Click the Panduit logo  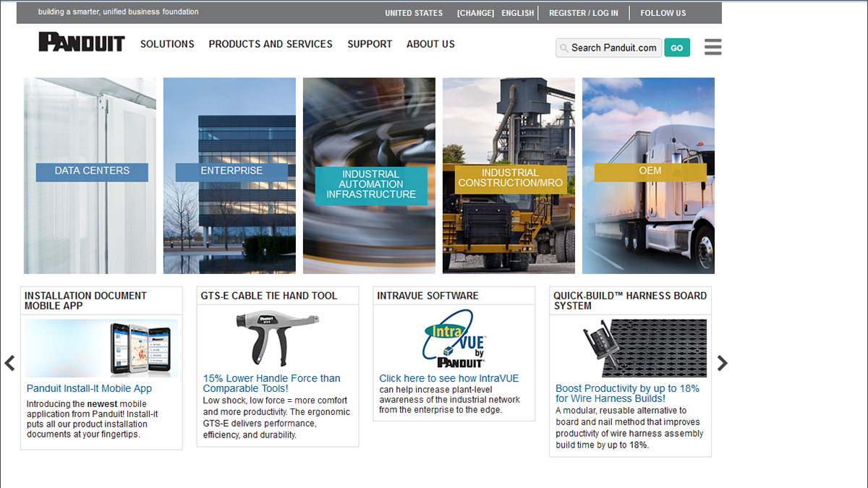coord(82,42)
